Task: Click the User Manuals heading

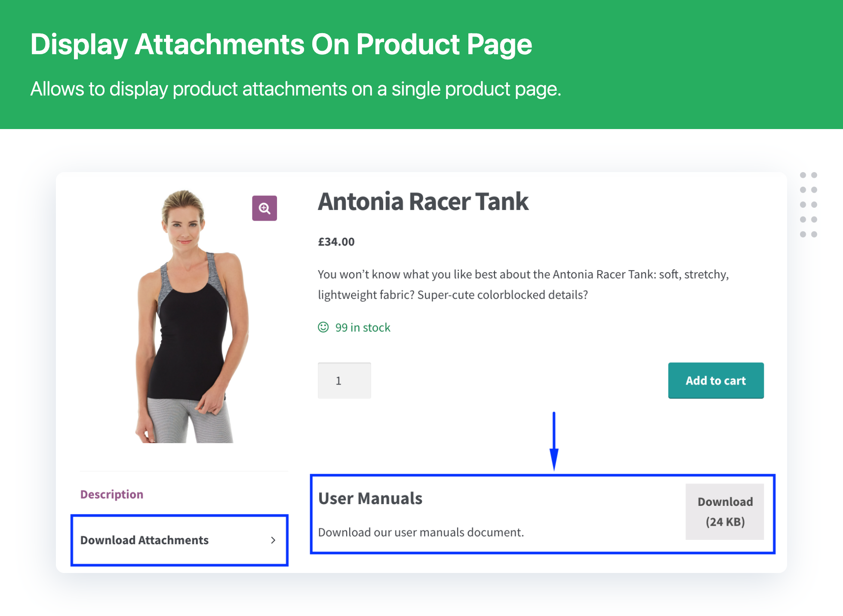Action: pyautogui.click(x=370, y=498)
